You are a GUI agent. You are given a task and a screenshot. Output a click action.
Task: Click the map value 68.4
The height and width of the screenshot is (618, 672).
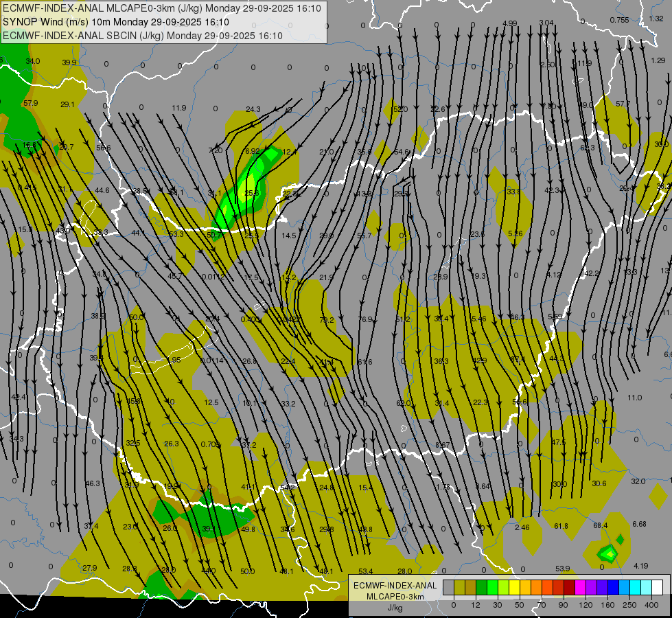(601, 525)
